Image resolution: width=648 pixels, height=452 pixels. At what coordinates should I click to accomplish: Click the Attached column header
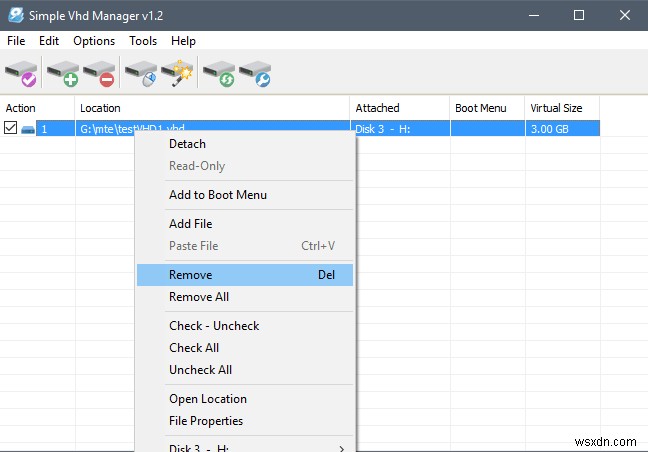coord(400,108)
